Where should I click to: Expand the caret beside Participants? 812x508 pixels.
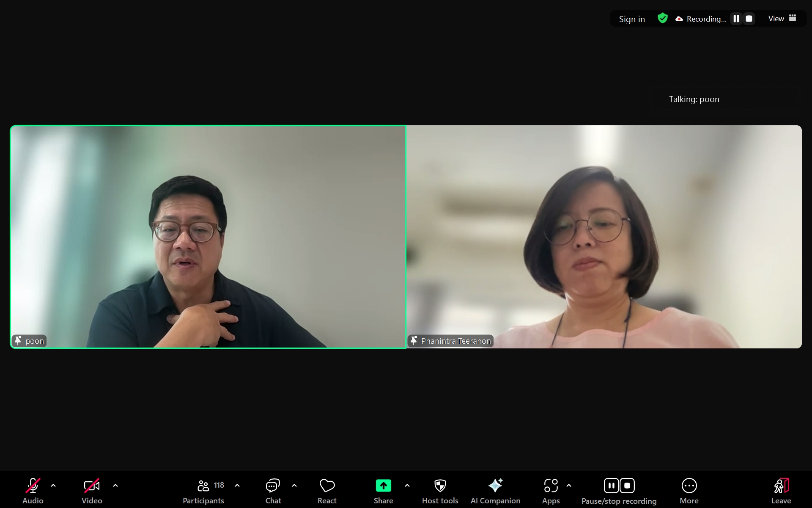point(237,486)
